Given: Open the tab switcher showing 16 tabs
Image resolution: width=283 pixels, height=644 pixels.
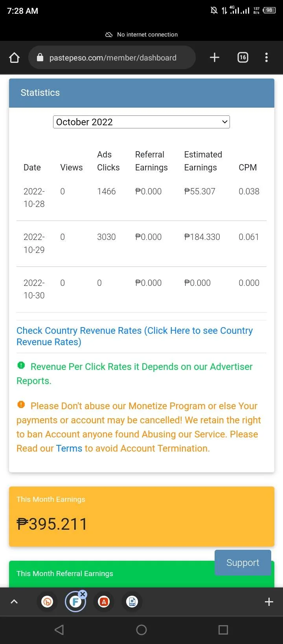Looking at the screenshot, I should coord(243,58).
